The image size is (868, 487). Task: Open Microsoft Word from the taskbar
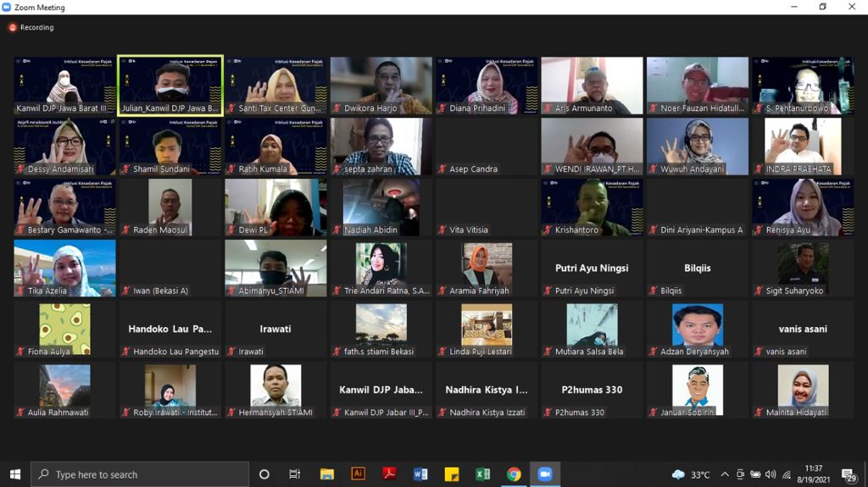pyautogui.click(x=420, y=474)
